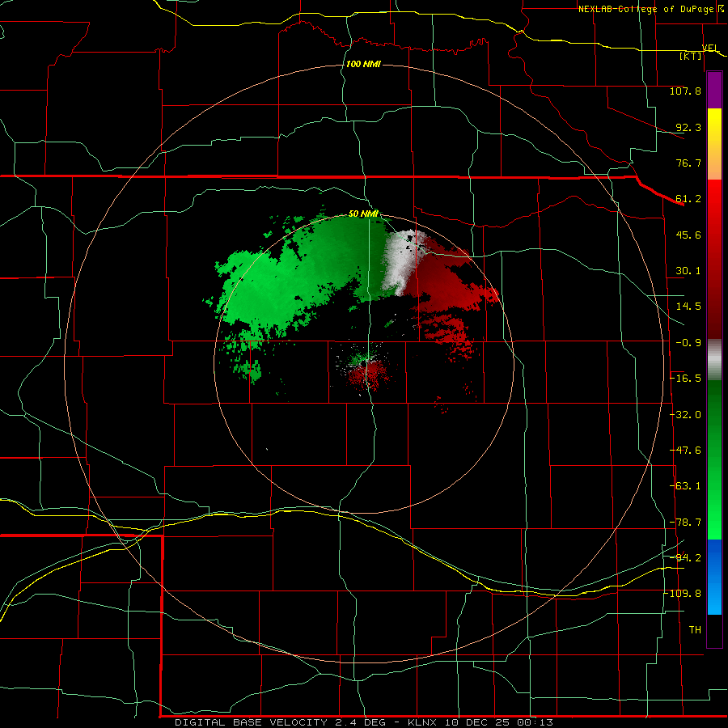
Task: Pick the grey zero-velocity band of the scale
Action: (x=714, y=360)
